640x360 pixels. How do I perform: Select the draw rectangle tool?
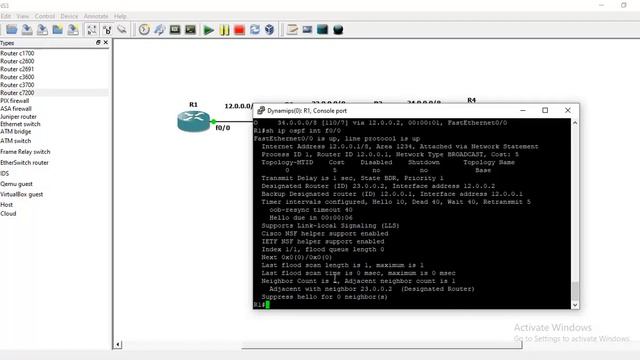322,29
